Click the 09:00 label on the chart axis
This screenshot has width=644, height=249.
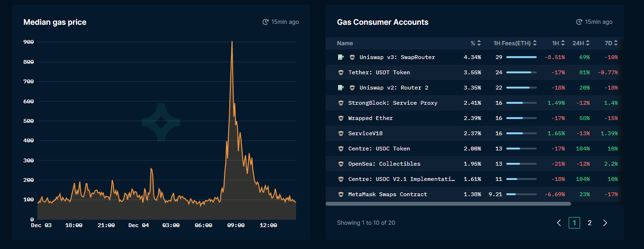point(236,225)
